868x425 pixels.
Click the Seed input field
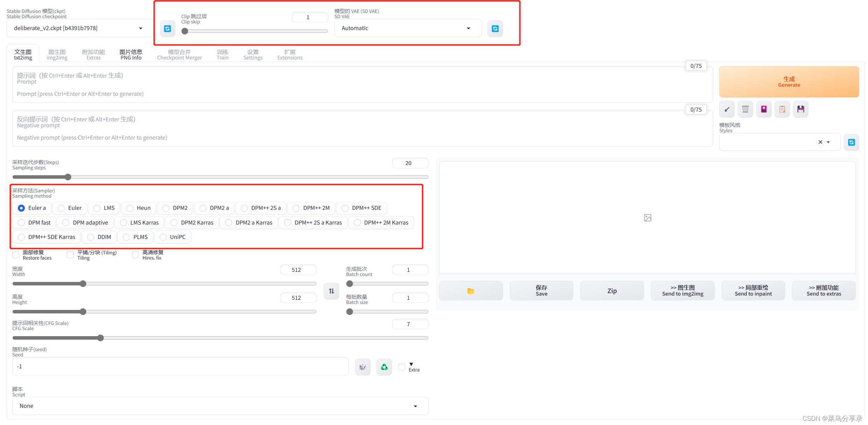click(x=181, y=366)
